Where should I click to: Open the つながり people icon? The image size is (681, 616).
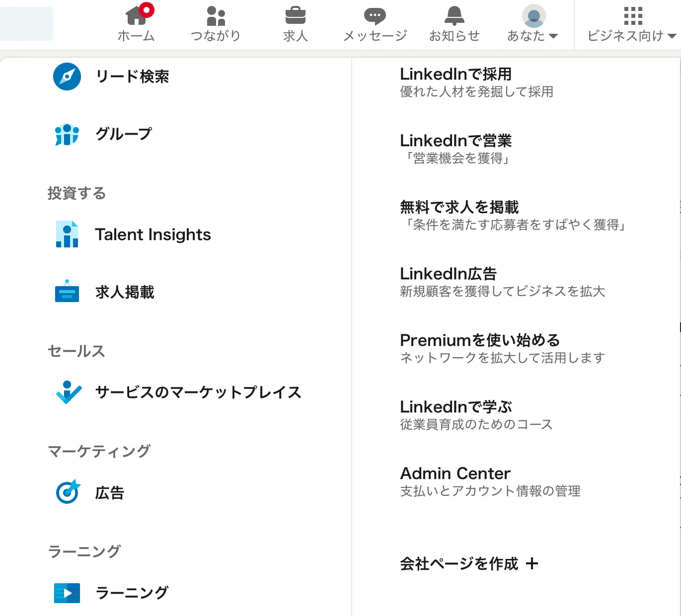216,16
